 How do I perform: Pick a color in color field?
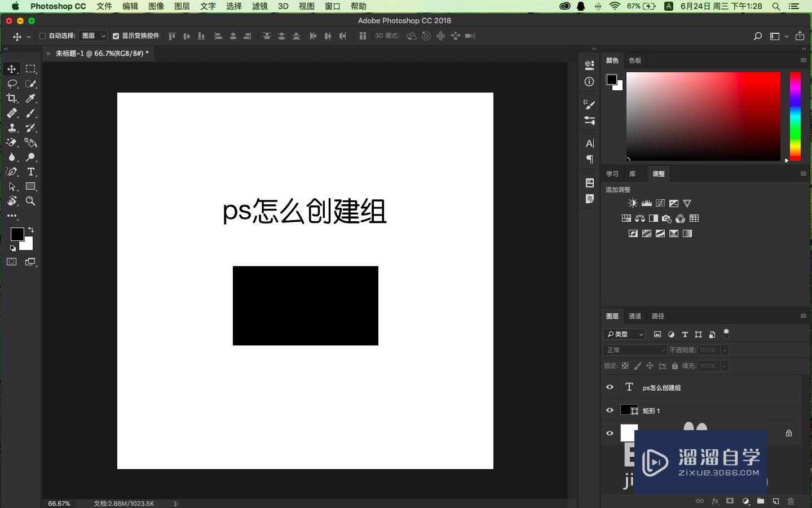click(x=703, y=116)
